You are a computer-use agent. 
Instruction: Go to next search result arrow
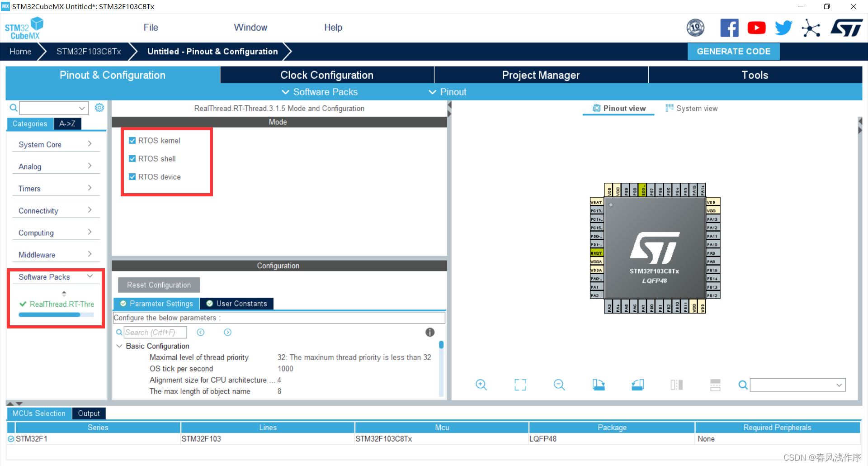tap(228, 333)
